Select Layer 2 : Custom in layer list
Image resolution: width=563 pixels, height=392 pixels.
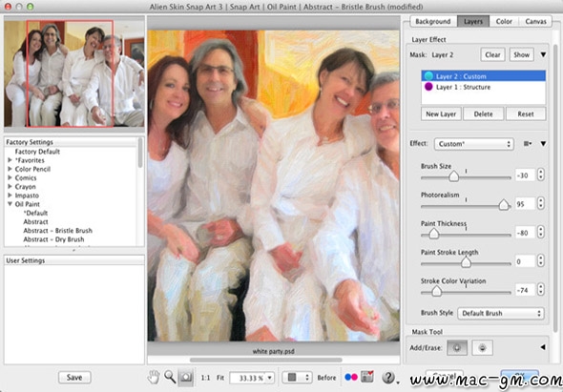tap(483, 76)
